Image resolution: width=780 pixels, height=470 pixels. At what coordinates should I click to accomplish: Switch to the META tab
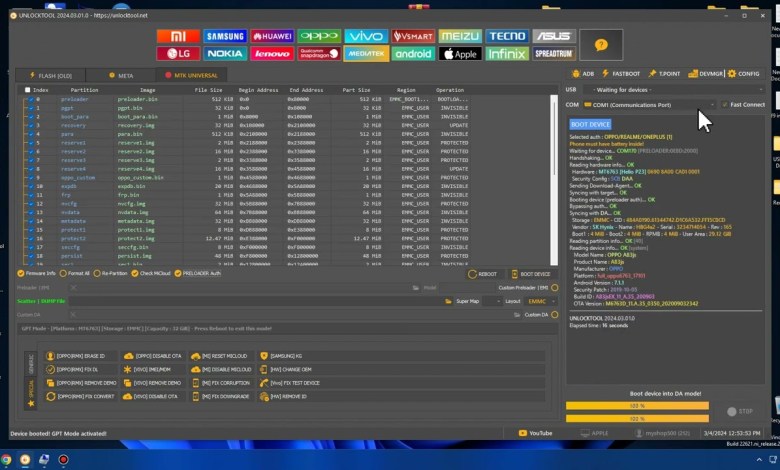click(120, 76)
